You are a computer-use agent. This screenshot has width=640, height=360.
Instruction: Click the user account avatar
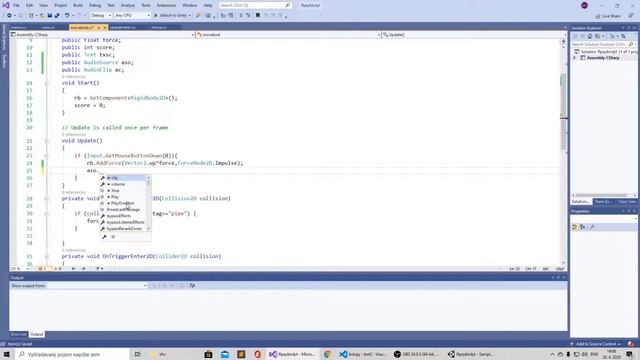click(584, 5)
